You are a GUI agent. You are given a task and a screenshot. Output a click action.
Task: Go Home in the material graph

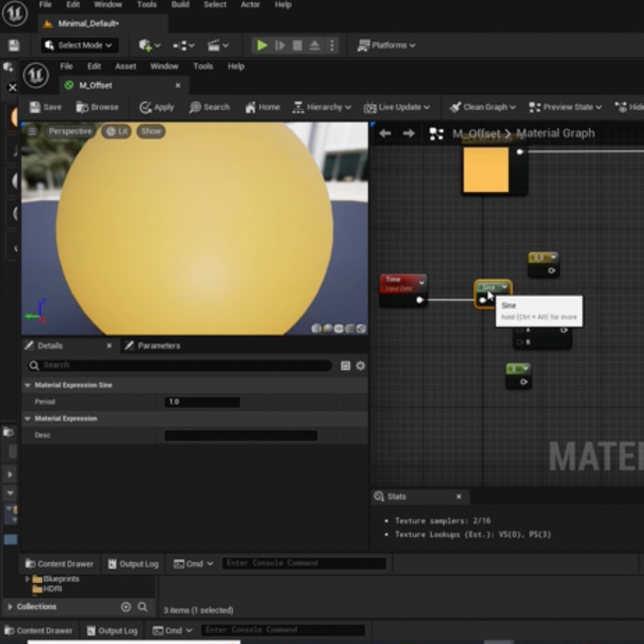[263, 107]
